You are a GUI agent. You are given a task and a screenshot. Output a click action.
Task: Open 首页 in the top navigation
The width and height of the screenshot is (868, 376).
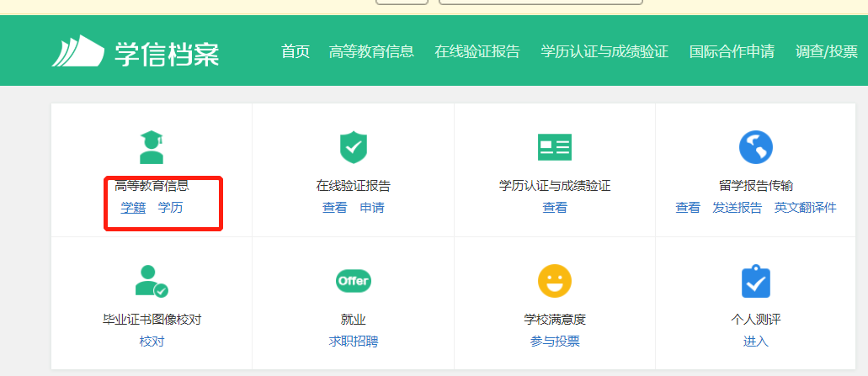pyautogui.click(x=295, y=52)
